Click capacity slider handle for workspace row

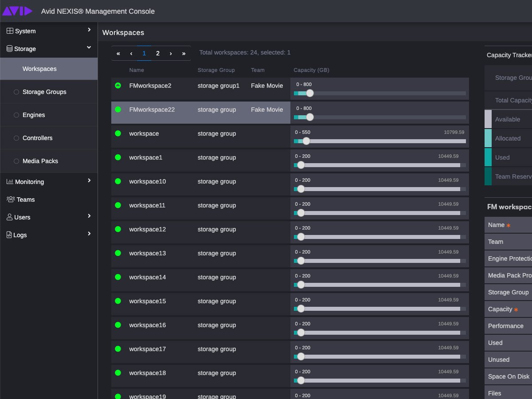306,141
